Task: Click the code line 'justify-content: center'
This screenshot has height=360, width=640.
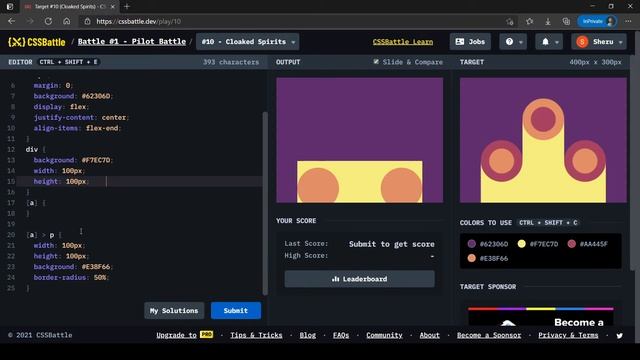Action: click(x=81, y=118)
